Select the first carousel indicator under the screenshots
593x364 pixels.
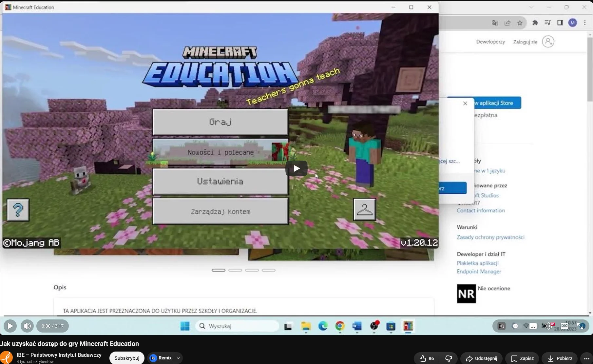219,270
